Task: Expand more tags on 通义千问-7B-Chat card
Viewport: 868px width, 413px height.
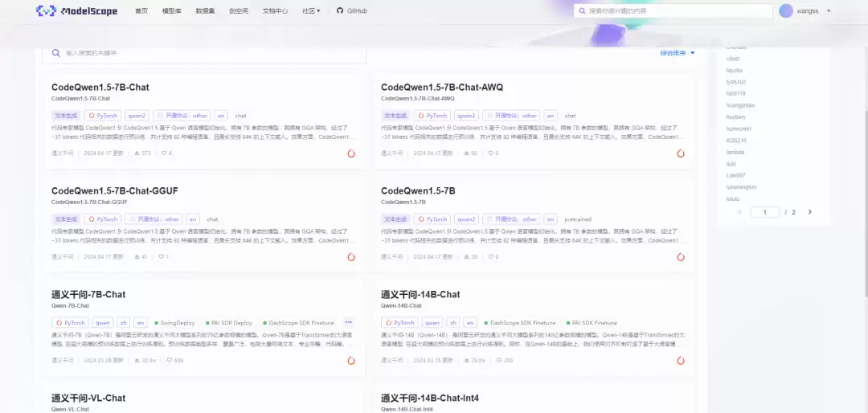Action: pyautogui.click(x=348, y=322)
